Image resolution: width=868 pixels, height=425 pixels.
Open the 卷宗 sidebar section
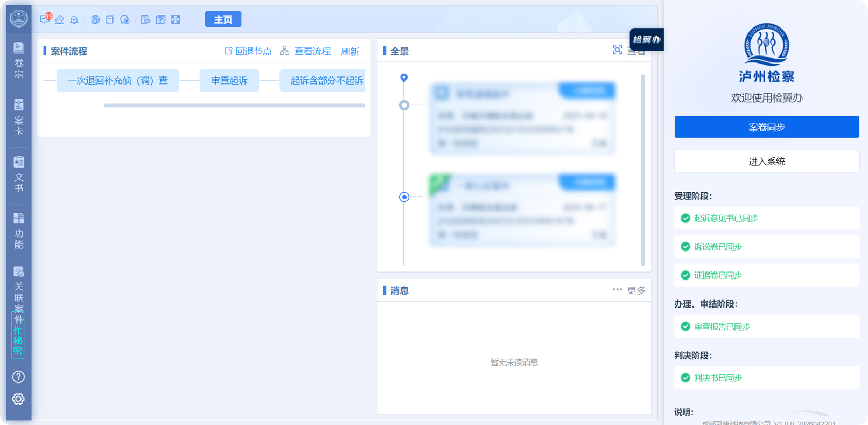19,60
